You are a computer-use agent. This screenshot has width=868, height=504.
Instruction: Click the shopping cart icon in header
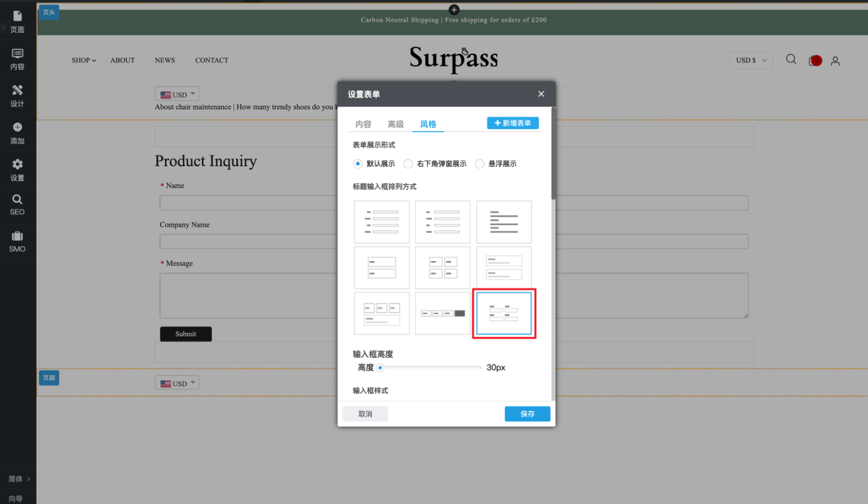815,60
